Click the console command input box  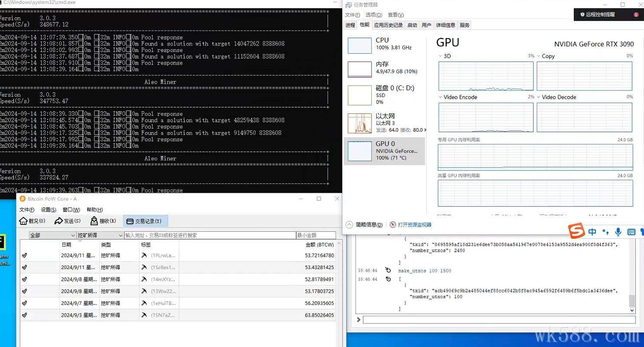click(499, 320)
